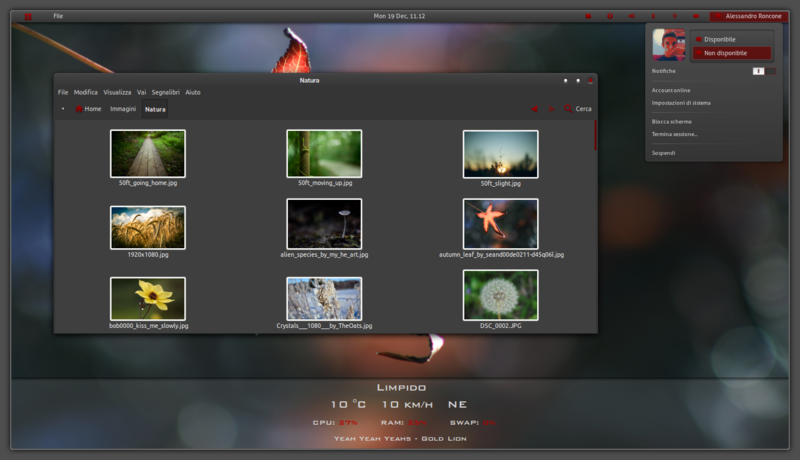
Task: Click the file name Crystals___1080__by_TheOats.jpg
Action: point(324,325)
